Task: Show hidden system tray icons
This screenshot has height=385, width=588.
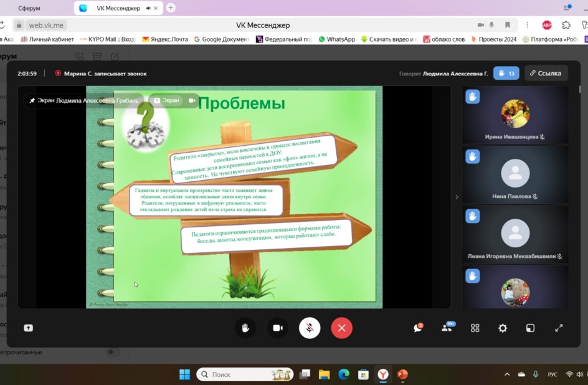Action: click(x=507, y=374)
